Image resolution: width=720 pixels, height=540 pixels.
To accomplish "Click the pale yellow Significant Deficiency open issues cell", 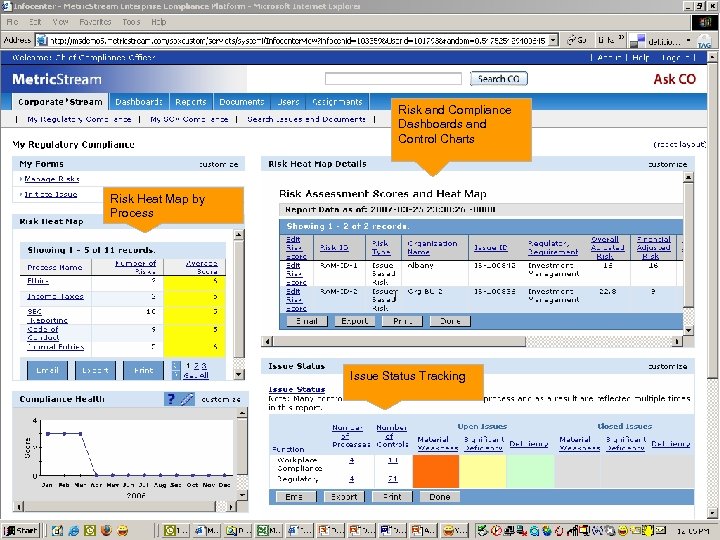I will pyautogui.click(x=483, y=471).
